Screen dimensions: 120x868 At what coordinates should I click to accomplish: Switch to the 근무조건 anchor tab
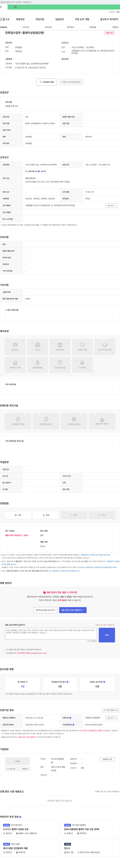[26, 27]
